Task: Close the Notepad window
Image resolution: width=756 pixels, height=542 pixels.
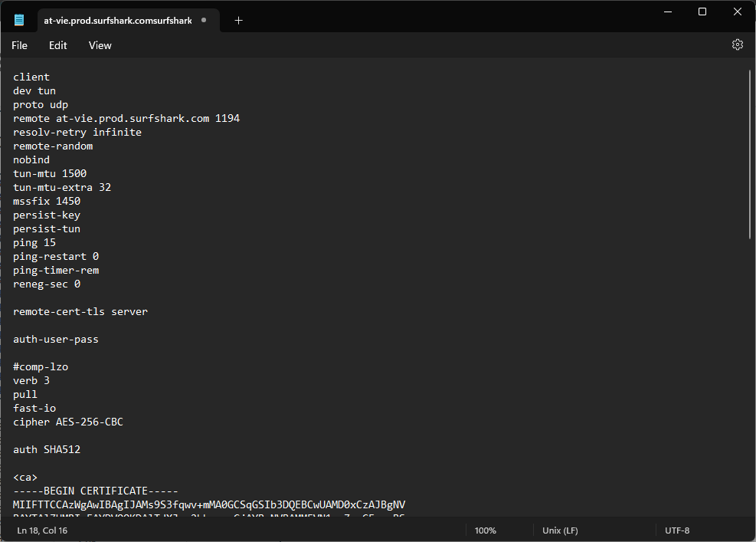Action: tap(737, 11)
